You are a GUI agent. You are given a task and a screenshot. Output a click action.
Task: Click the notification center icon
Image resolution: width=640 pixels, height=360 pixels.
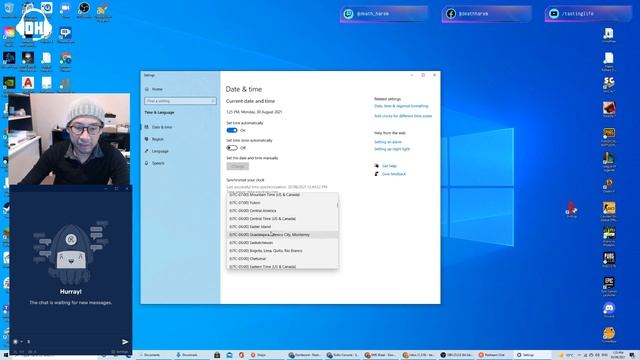[632, 355]
